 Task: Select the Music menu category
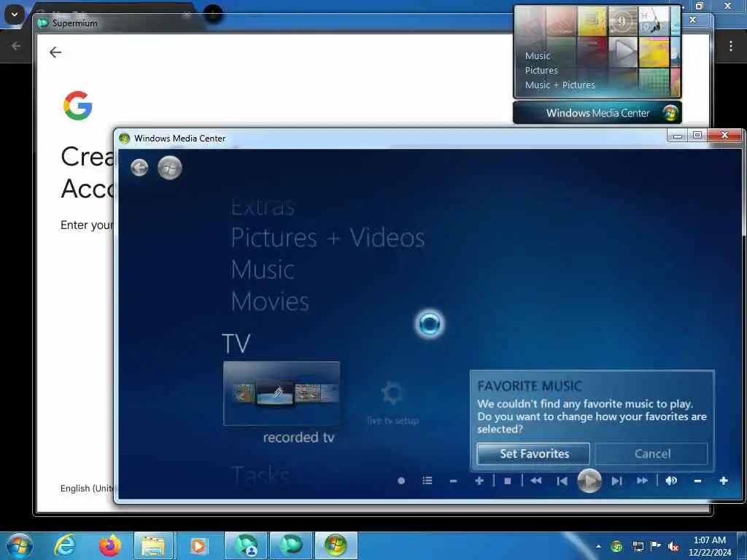coord(263,270)
